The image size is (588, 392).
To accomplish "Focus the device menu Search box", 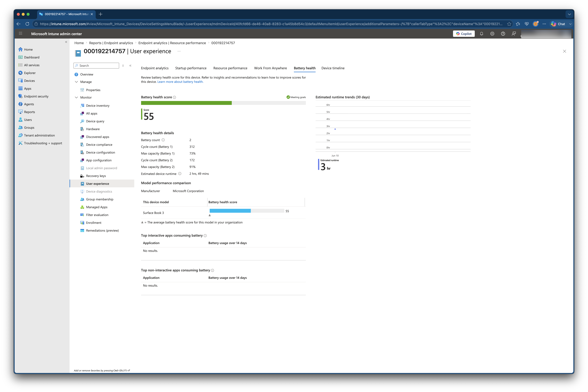I will click(96, 65).
